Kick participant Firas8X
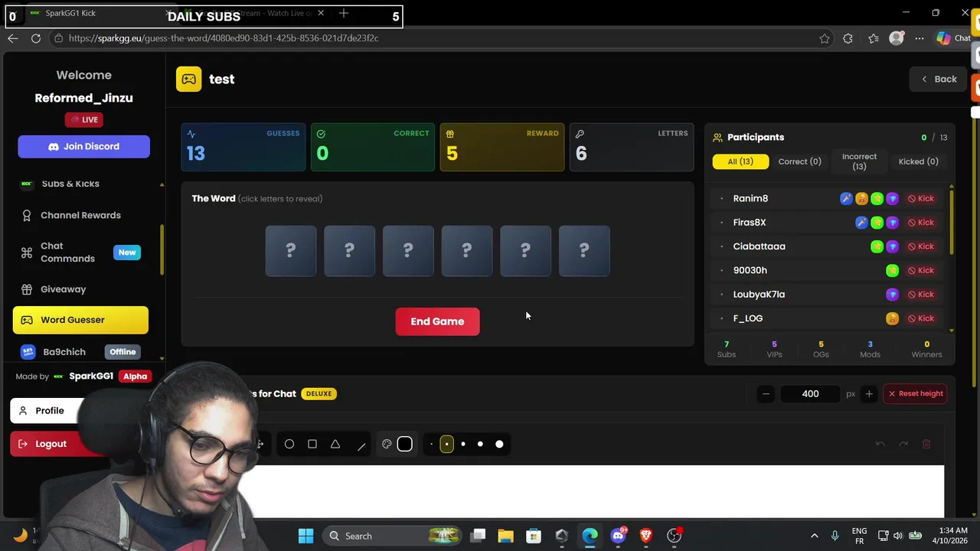 pyautogui.click(x=921, y=223)
